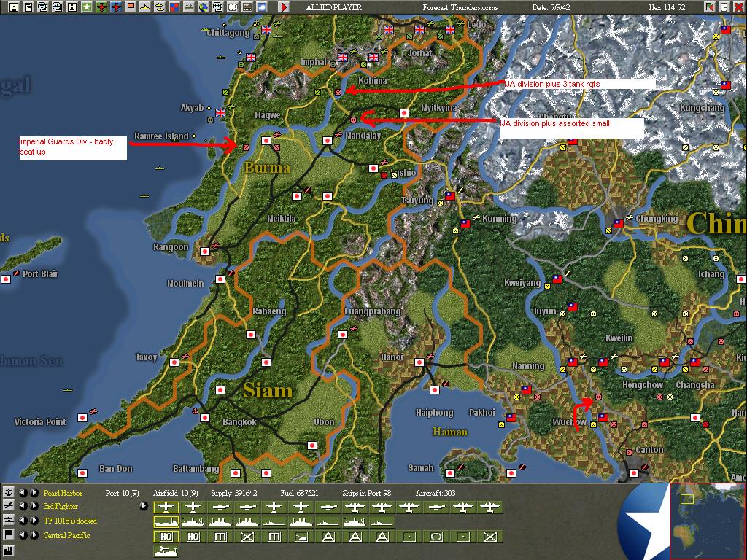Click next arrow beside Central Pacific
This screenshot has height=560, width=747.
pos(34,534)
